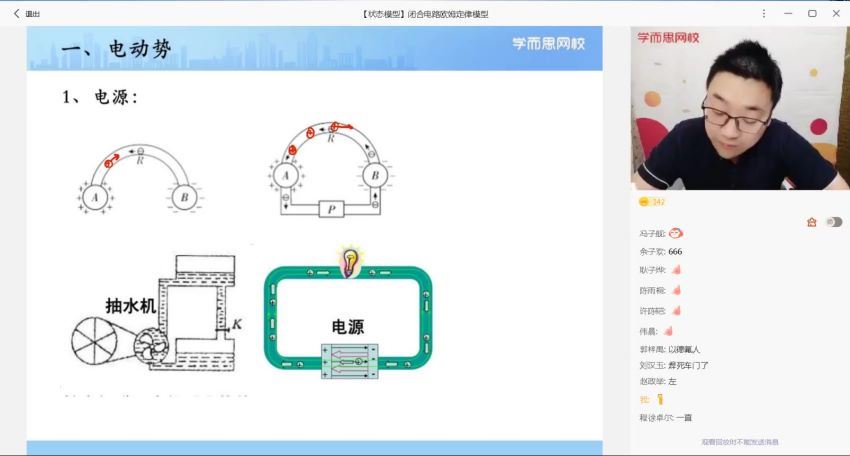This screenshot has height=456, width=850.
Task: Click the light bulb on the circuit diagram
Action: click(x=350, y=262)
